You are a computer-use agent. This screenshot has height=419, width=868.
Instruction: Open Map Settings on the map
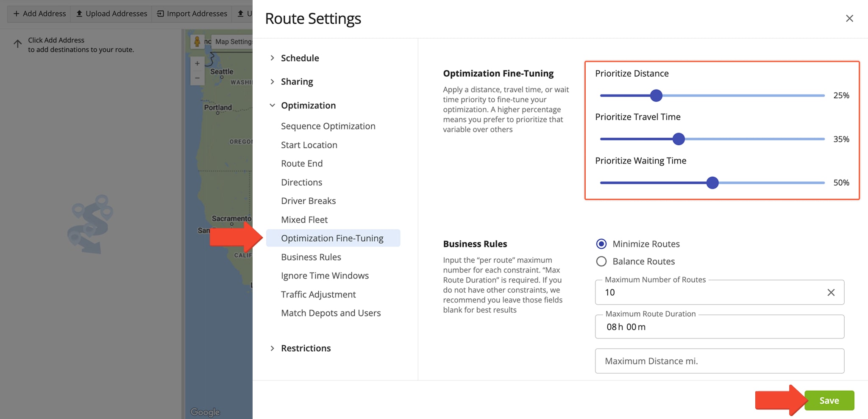tap(233, 42)
